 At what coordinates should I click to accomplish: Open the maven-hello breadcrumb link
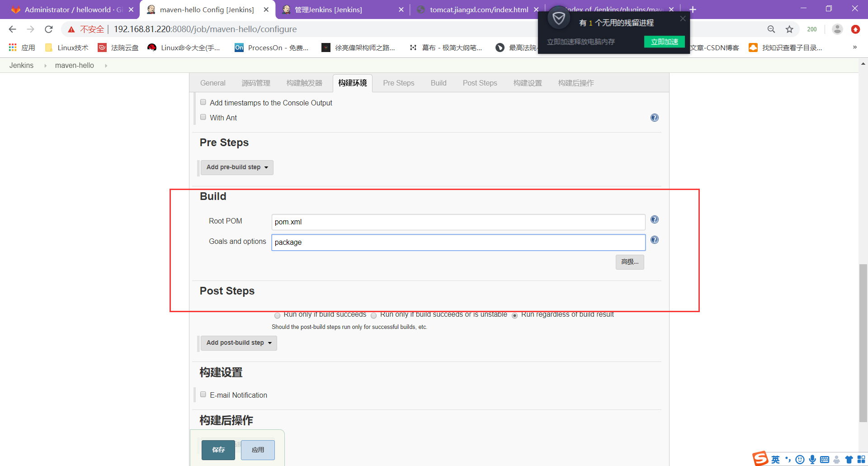(x=75, y=66)
